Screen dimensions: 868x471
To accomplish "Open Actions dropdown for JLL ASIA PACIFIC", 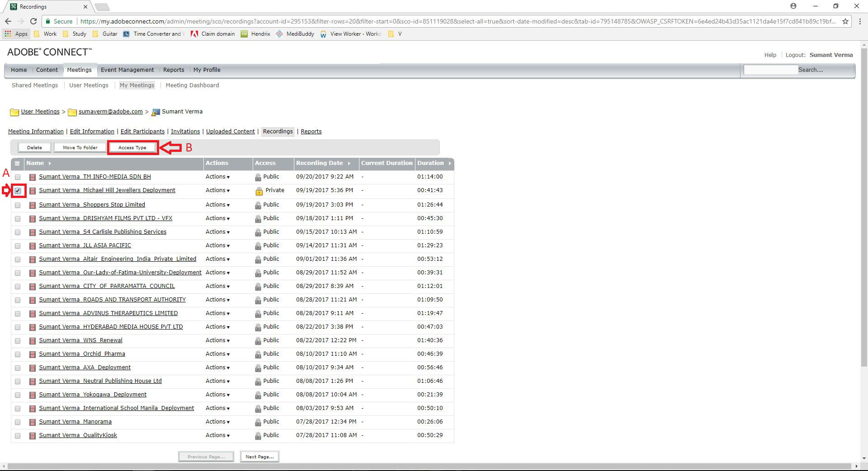I will tap(217, 245).
